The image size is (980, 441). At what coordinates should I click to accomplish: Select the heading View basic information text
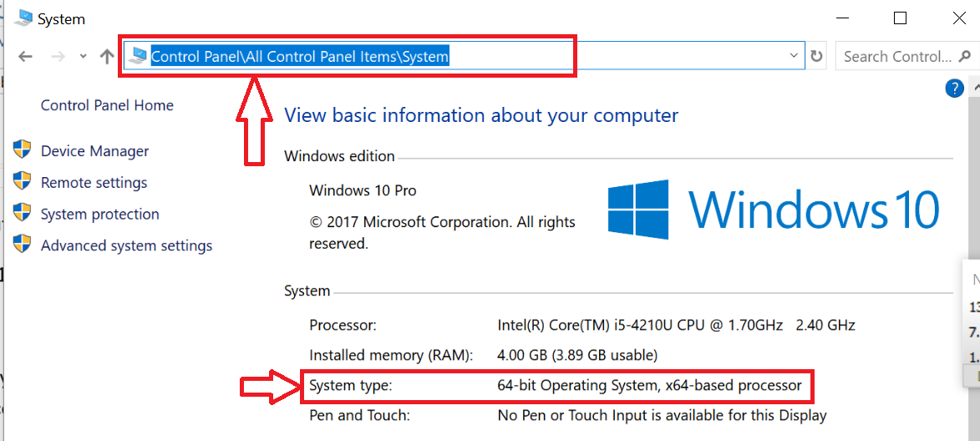pyautogui.click(x=481, y=115)
